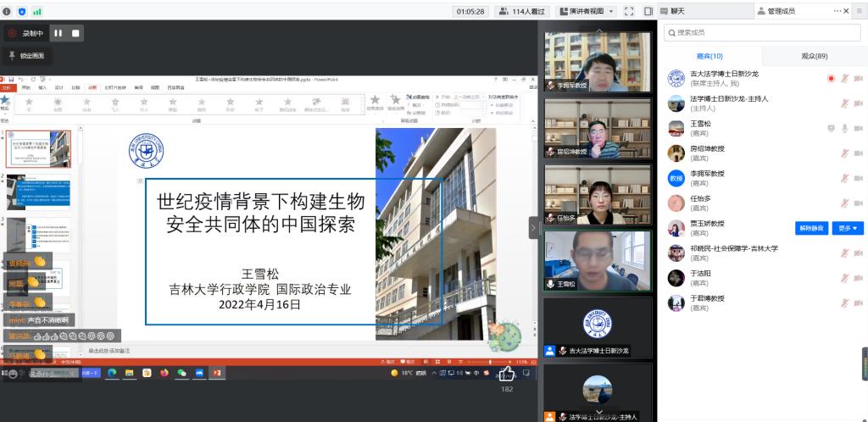Viewport: 868px width, 422px height.
Task: Switch to the 观众(89) tab
Action: tap(814, 56)
